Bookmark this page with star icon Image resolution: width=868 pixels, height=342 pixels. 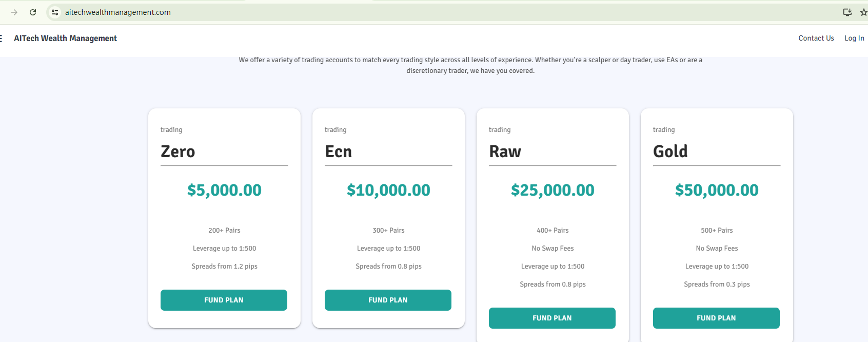click(863, 12)
